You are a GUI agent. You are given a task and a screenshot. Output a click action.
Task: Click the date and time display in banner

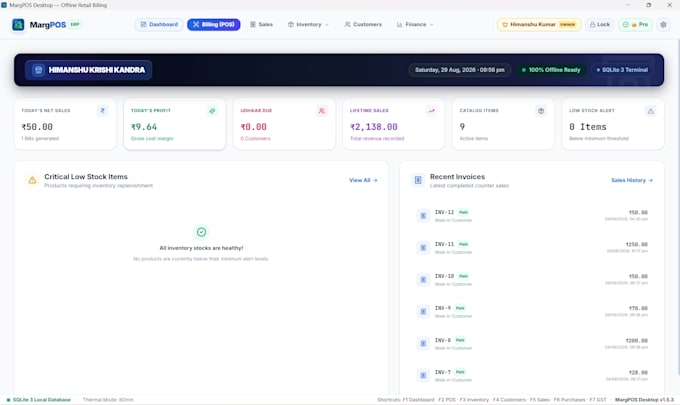tap(460, 70)
